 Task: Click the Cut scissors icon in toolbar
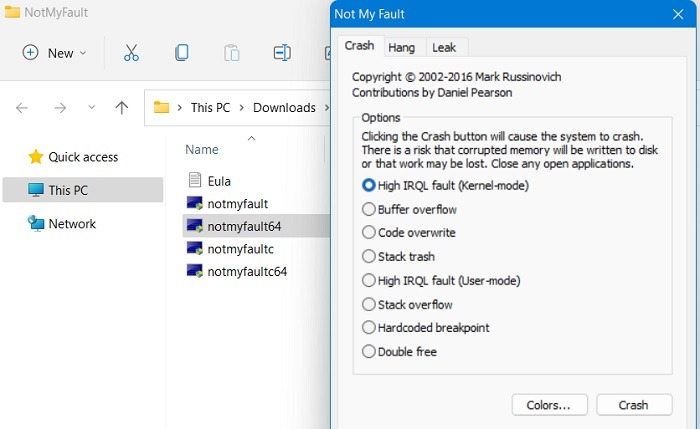pos(131,53)
